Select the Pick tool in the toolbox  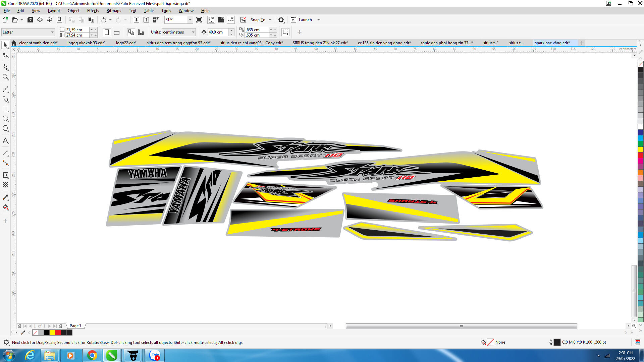[x=5, y=45]
